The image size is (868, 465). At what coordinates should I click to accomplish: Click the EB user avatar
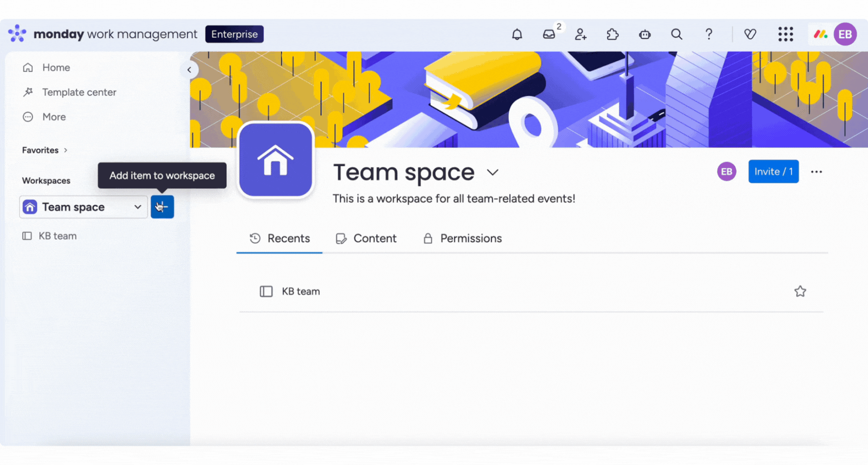tap(846, 34)
